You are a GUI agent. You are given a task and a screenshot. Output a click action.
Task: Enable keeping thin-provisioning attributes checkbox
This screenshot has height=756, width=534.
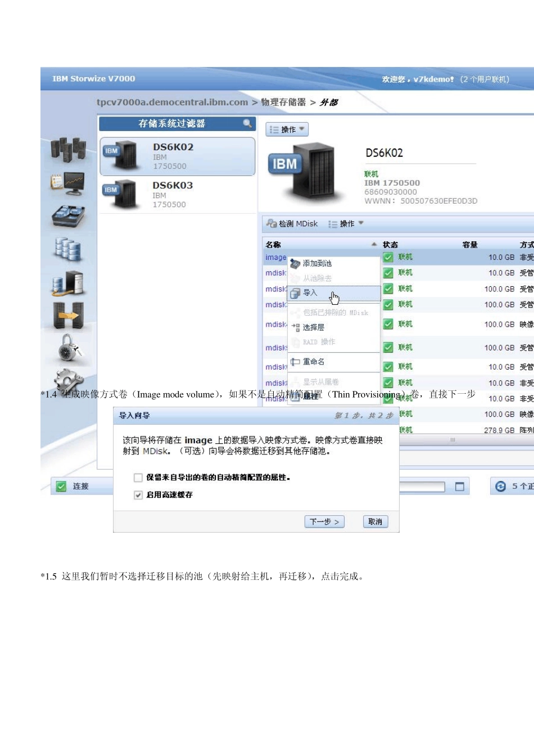[138, 478]
